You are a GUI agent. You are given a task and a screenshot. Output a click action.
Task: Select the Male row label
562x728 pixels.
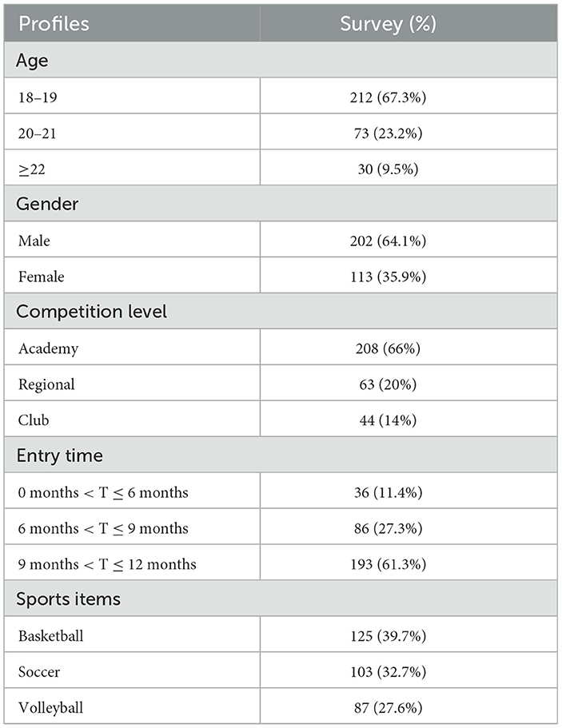tap(32, 241)
